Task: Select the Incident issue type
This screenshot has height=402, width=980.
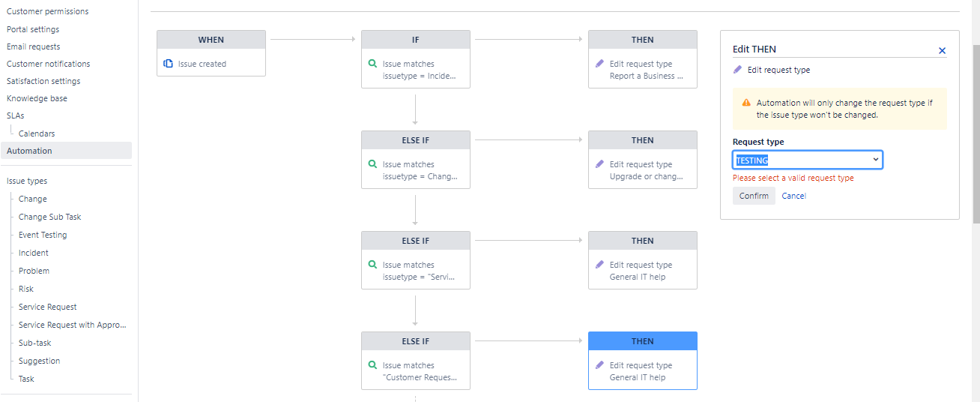Action: pyautogui.click(x=34, y=253)
